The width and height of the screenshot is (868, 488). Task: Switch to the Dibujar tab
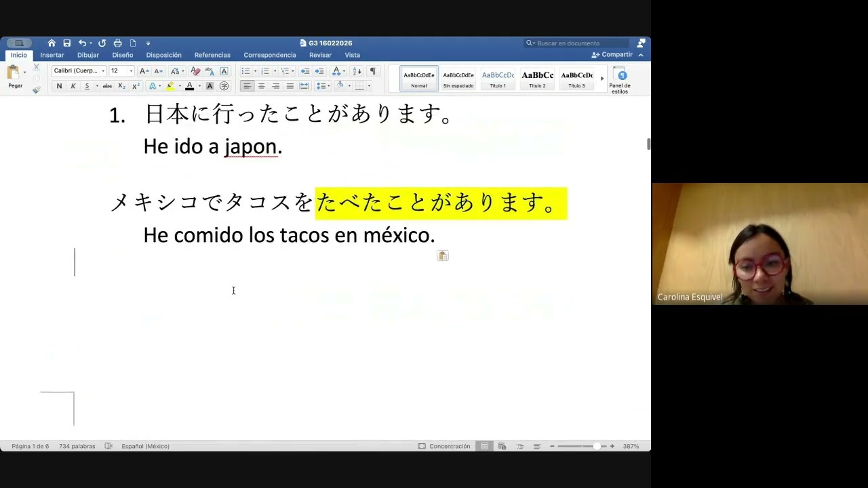pyautogui.click(x=88, y=55)
